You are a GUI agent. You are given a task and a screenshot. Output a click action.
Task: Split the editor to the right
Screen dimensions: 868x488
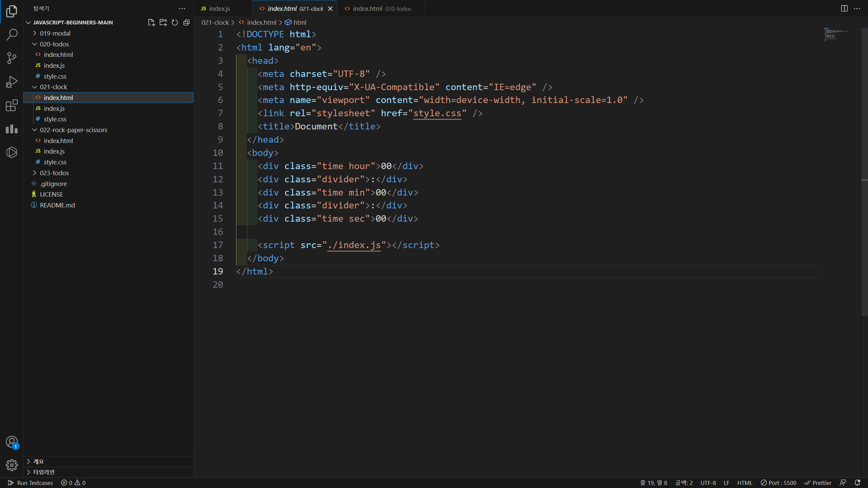pyautogui.click(x=844, y=8)
